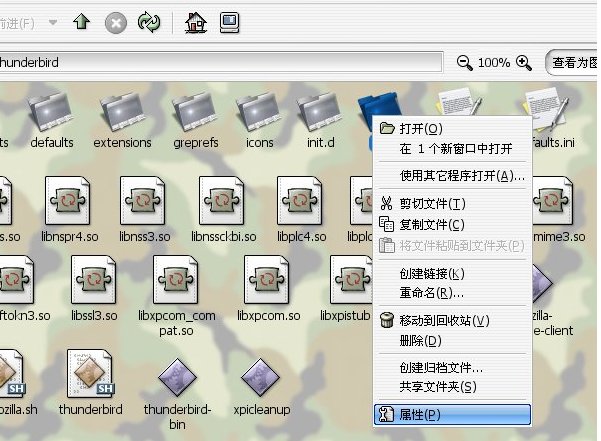The image size is (601, 441).
Task: Select the libssl3.so library file
Action: point(94,289)
